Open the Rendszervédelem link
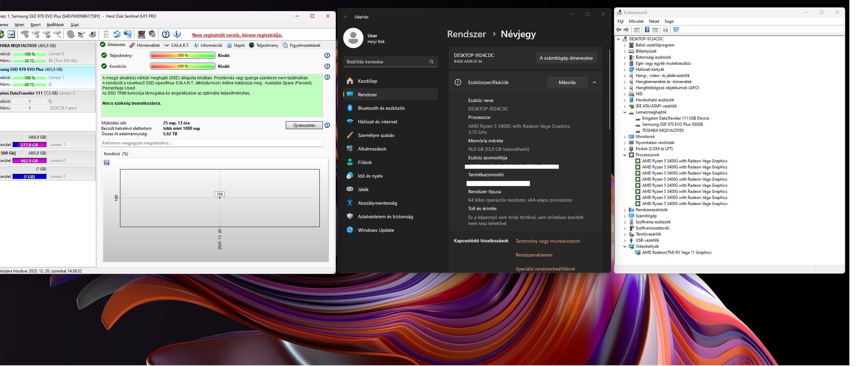Image resolution: width=868 pixels, height=366 pixels. 534,255
